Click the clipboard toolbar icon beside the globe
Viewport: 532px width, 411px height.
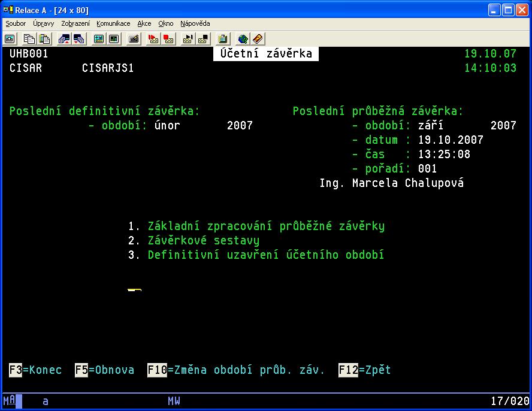click(x=223, y=39)
